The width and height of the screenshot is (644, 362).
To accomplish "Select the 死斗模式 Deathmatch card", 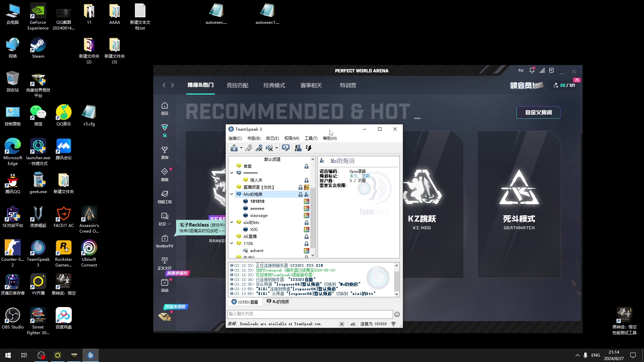I will click(519, 204).
